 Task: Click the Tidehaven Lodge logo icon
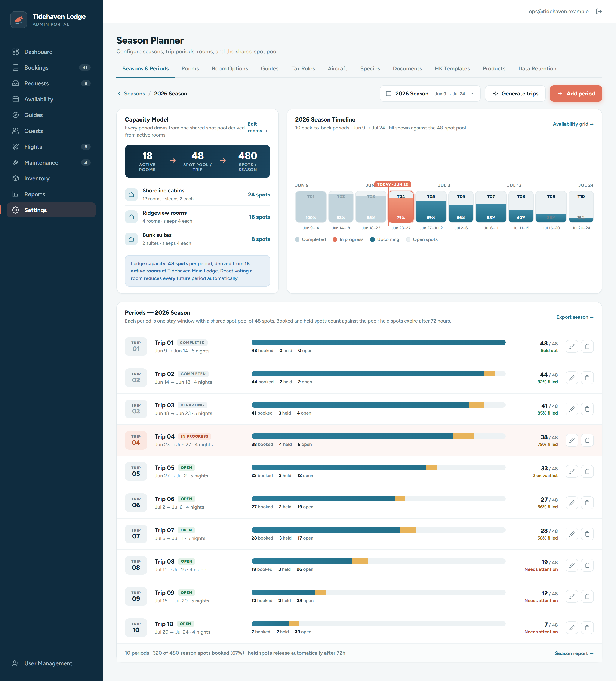pos(19,20)
